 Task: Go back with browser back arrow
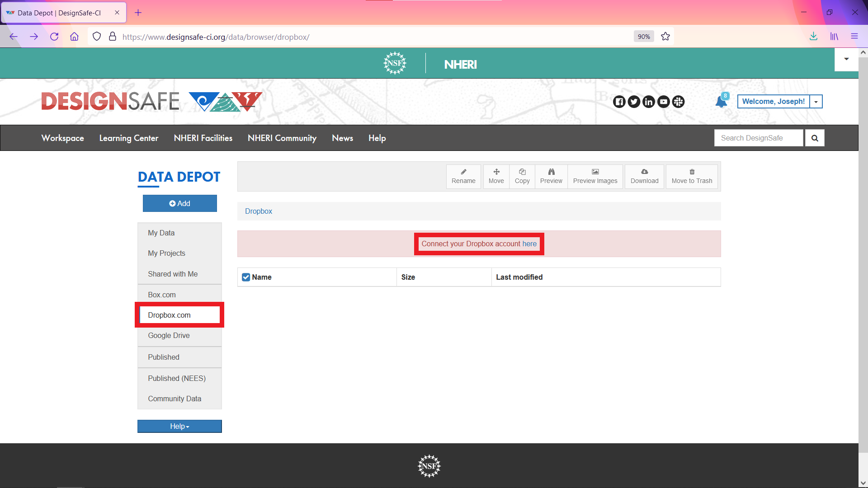[14, 37]
